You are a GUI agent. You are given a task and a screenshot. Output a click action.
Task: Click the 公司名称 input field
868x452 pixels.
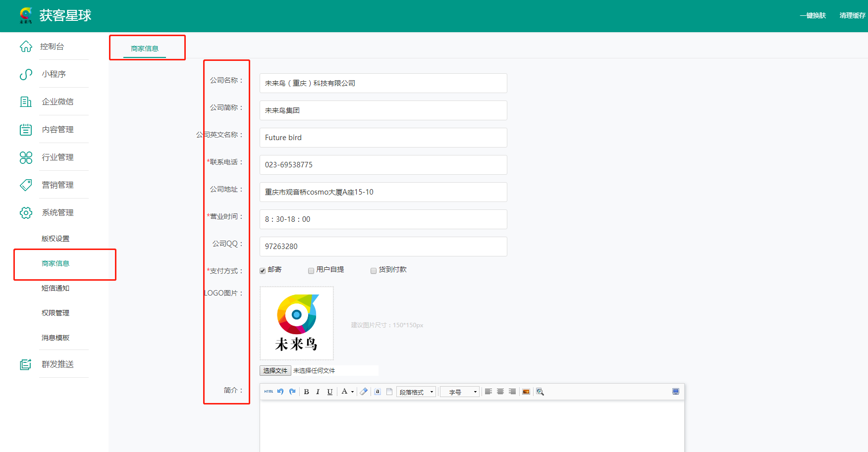(383, 83)
